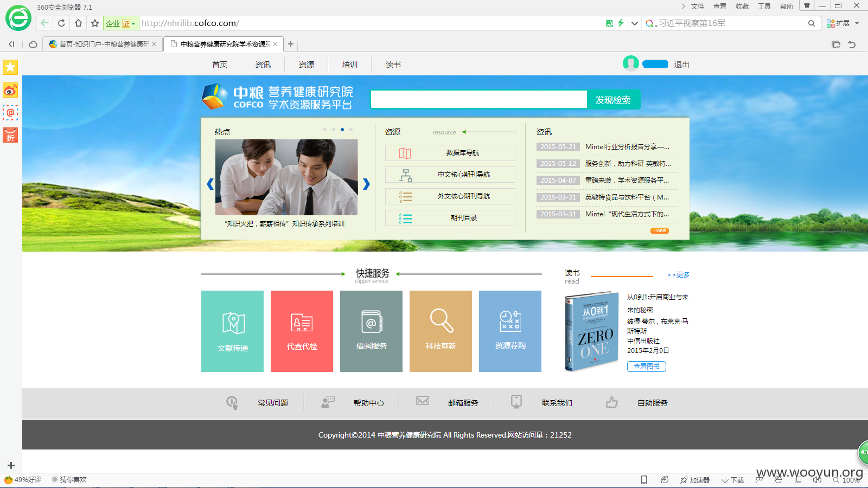Viewport: 868px width, 488px height.
Task: Open the discount 折 icon in sidebar
Action: click(10, 136)
